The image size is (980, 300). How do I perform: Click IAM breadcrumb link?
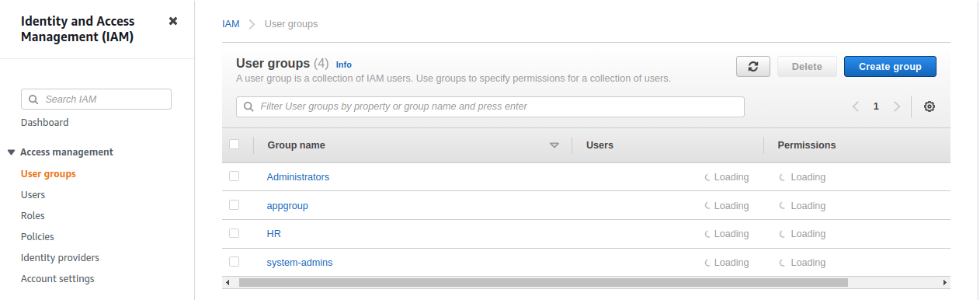tap(231, 24)
